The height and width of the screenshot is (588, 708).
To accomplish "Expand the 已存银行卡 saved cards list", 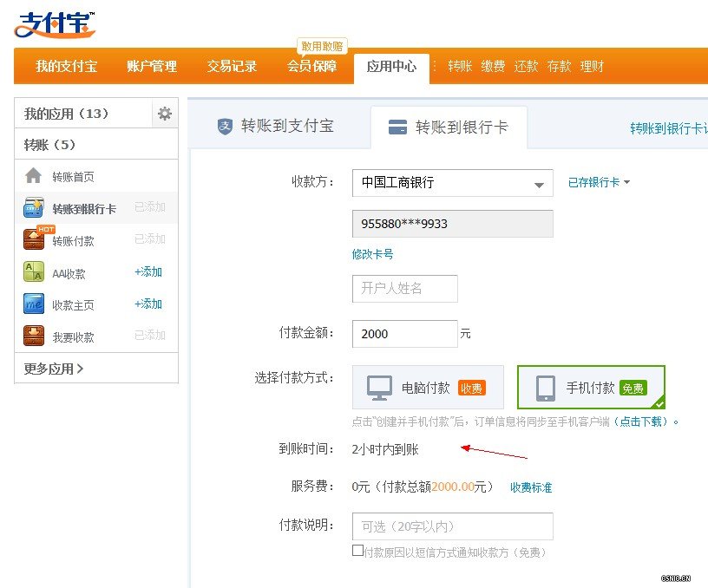I will click(599, 183).
